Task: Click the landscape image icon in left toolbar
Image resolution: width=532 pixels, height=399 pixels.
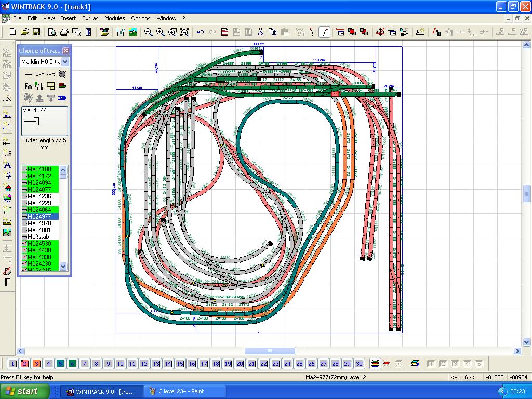Action: point(7,232)
